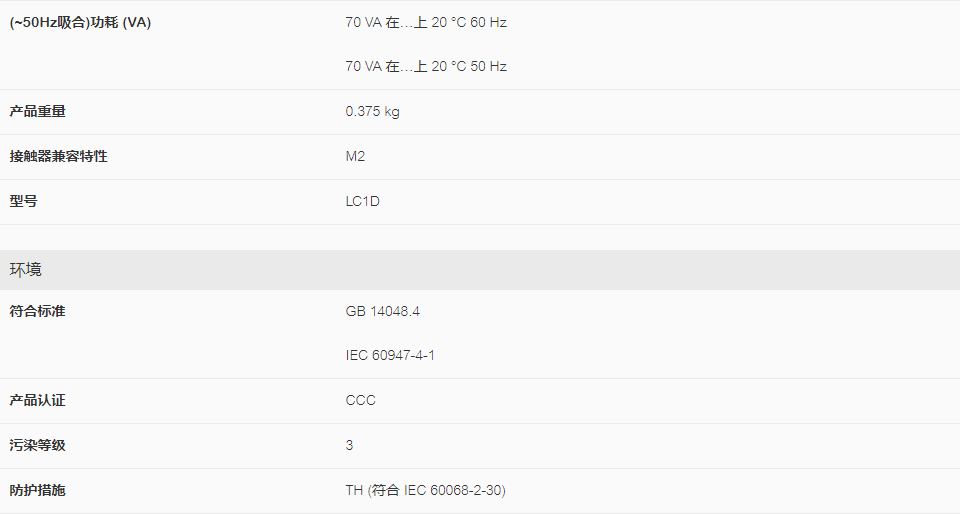Select the 符合标准 label

[x=37, y=311]
